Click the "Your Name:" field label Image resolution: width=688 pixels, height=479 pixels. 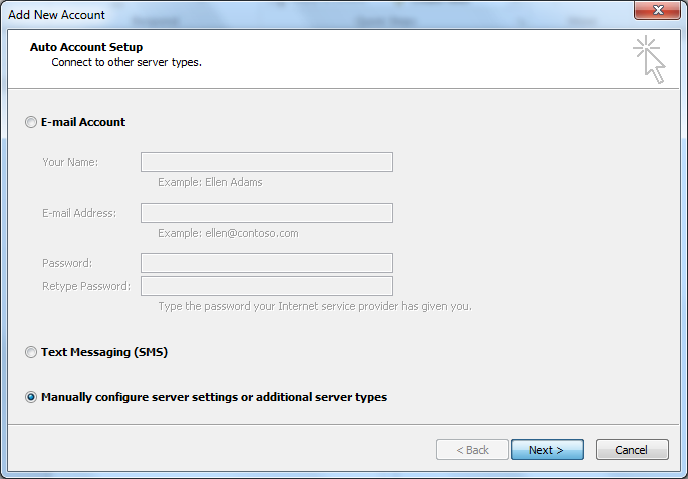70,162
